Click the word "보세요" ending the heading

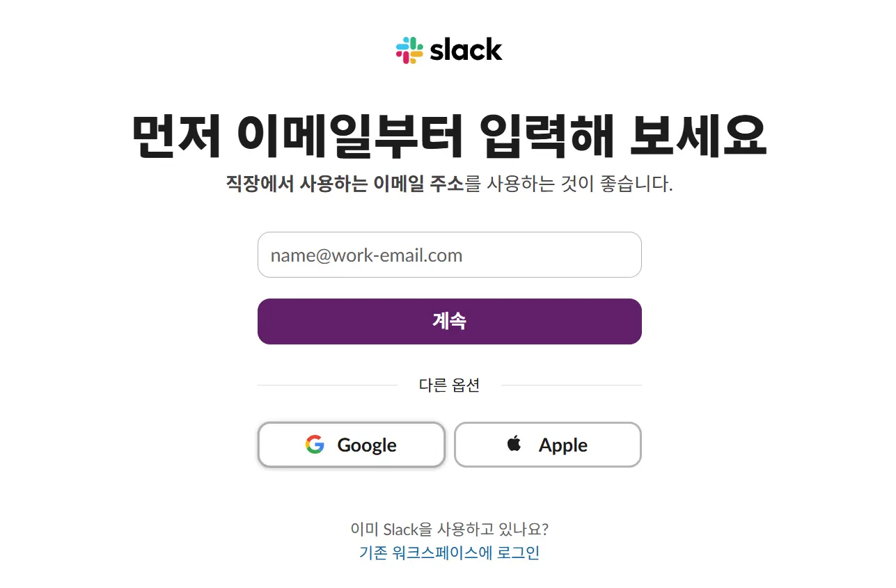pos(697,137)
